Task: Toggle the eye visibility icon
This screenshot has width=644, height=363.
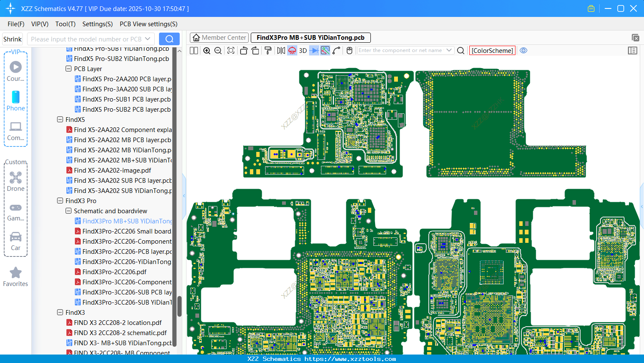Action: (x=523, y=50)
